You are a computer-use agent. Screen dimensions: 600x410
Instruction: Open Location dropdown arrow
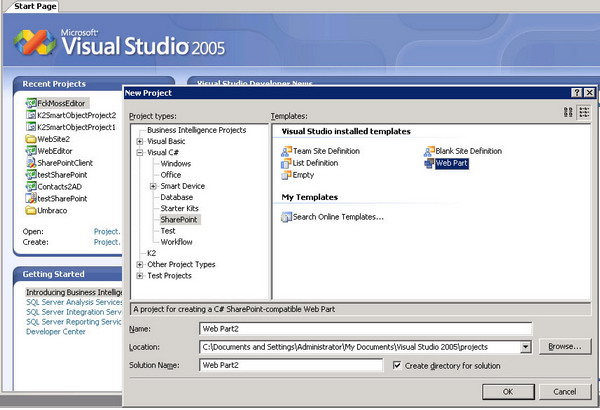tap(526, 347)
